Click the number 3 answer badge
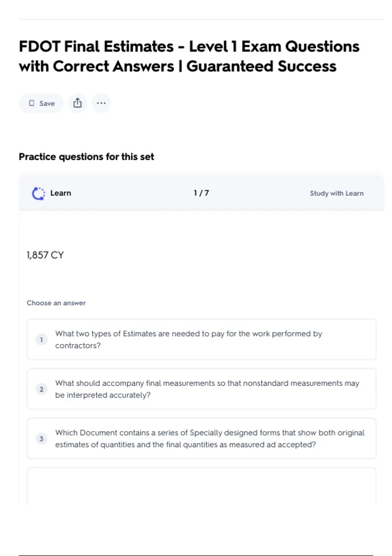The image size is (392, 556). 41,439
